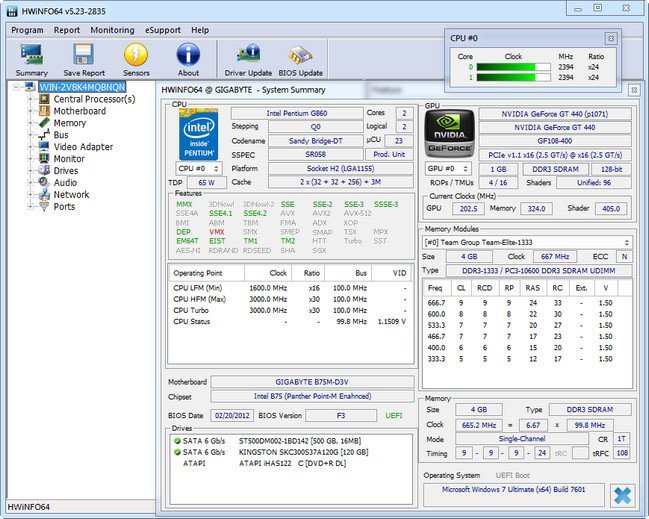Launch the BIOS Update chip icon
Viewport: 649px width, 519px height.
(x=300, y=55)
